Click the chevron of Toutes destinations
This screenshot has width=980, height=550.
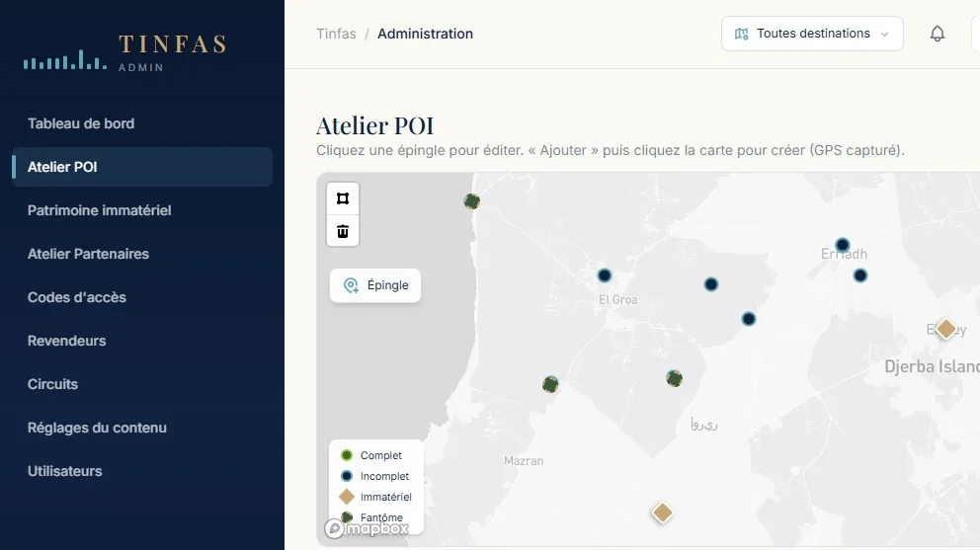[x=884, y=35]
